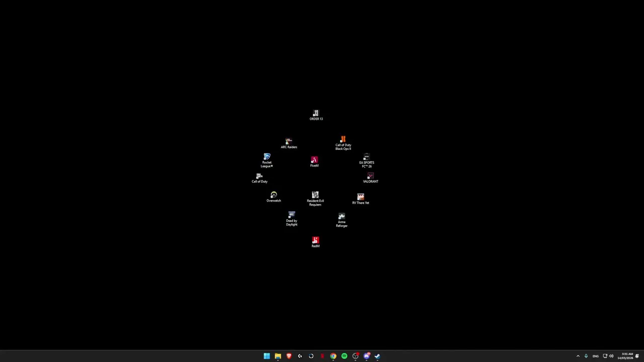Screen dimensions: 644x362
Task: Open the notifications bell icon
Action: click(637, 356)
